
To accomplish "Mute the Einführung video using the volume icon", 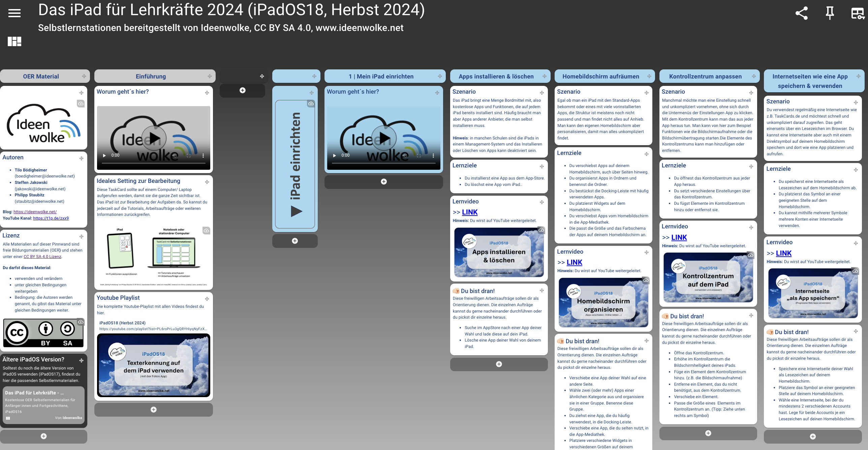I will coord(175,156).
